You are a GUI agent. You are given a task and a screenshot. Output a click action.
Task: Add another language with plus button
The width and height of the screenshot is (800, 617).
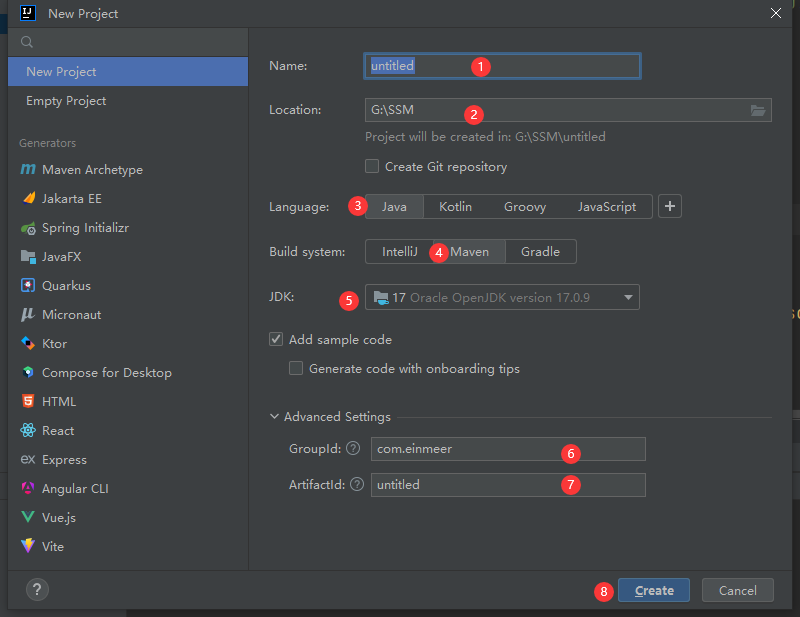(670, 206)
